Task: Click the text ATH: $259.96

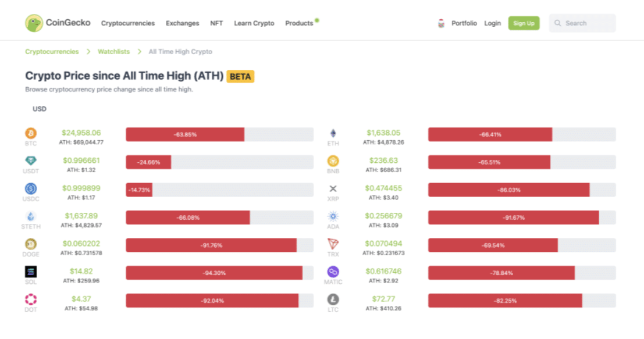Action: [81, 281]
